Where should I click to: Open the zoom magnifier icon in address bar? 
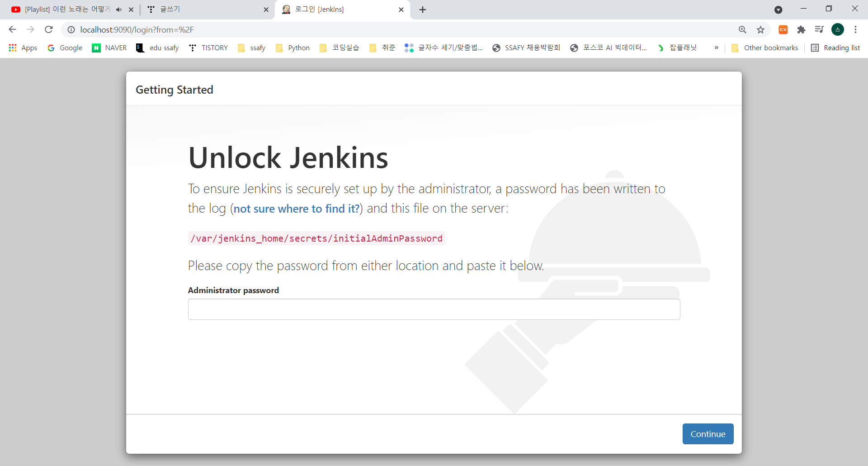742,29
